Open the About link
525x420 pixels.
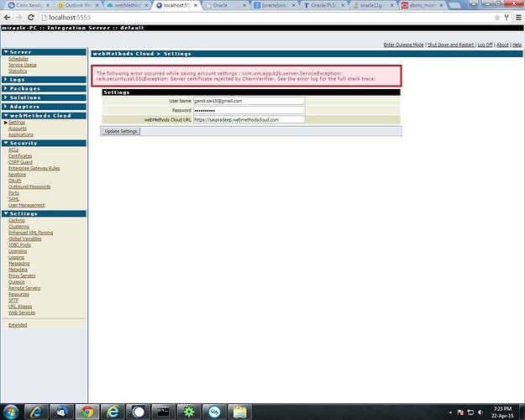[x=502, y=45]
